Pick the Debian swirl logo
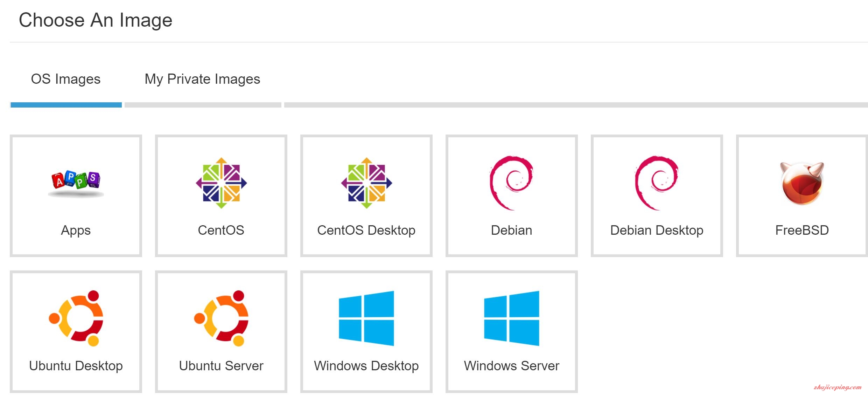 (x=511, y=183)
